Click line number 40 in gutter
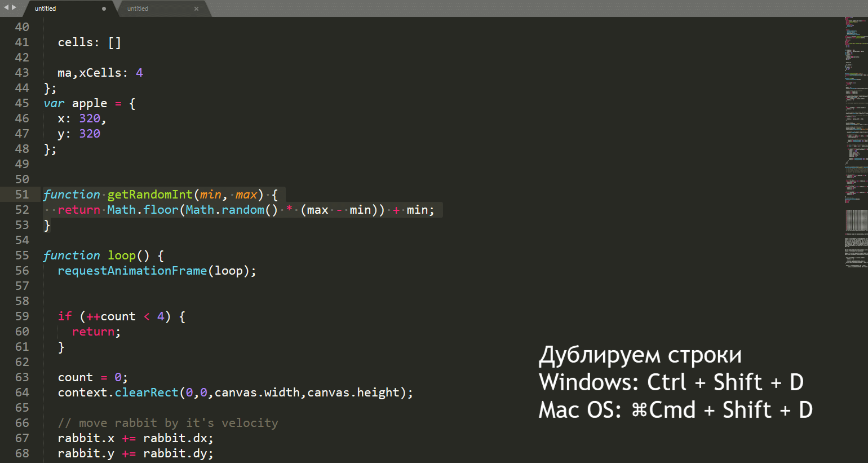Viewport: 868px width, 463px height. pyautogui.click(x=22, y=27)
